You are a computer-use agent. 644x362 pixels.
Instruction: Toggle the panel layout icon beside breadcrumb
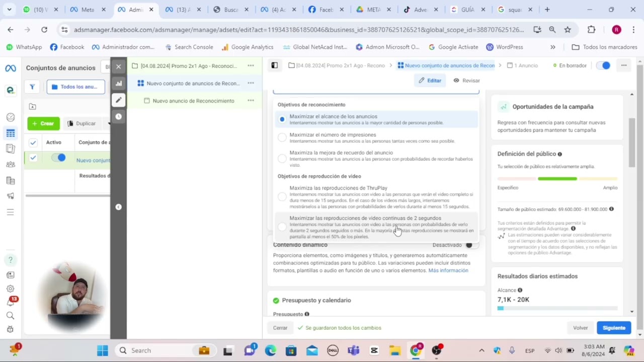(x=275, y=65)
